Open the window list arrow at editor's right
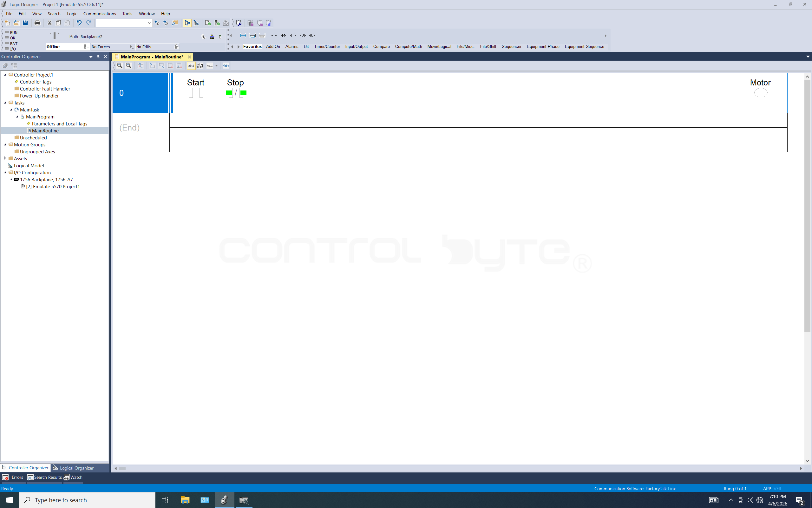 (808, 57)
